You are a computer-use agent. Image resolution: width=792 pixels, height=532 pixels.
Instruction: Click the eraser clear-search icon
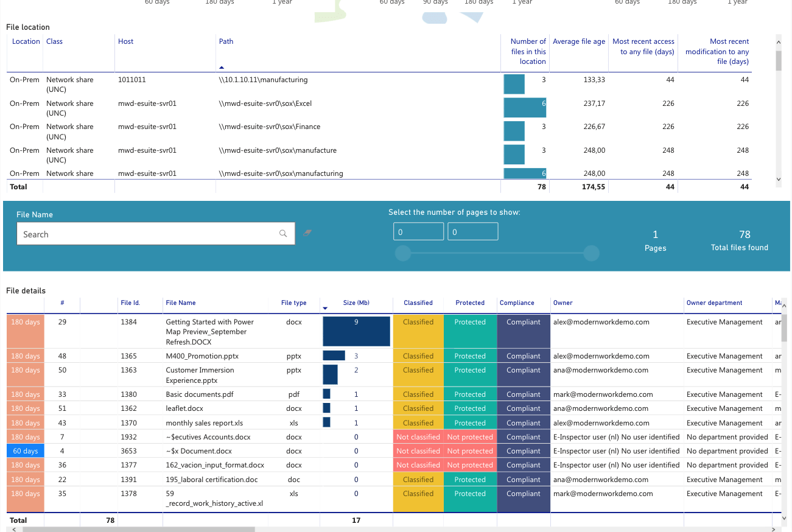tap(307, 233)
